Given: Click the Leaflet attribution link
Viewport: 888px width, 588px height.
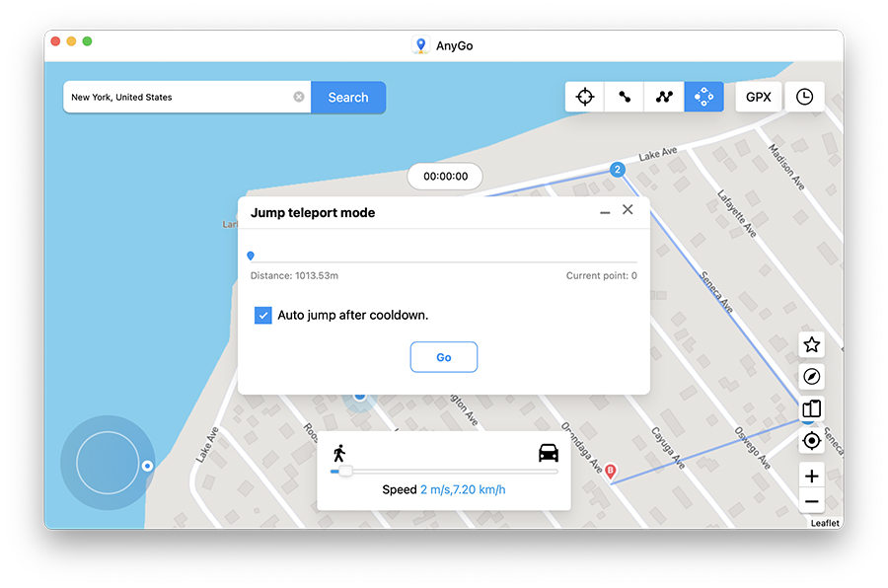Looking at the screenshot, I should point(823,523).
